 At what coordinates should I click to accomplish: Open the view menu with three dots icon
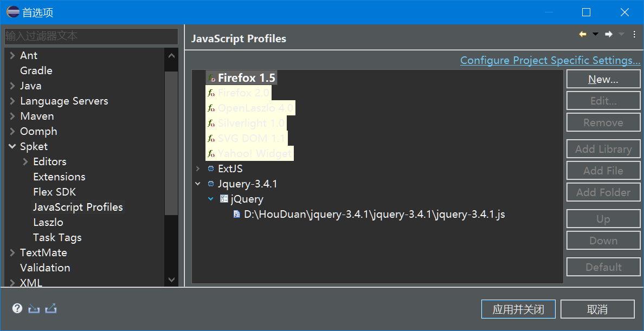click(x=634, y=34)
